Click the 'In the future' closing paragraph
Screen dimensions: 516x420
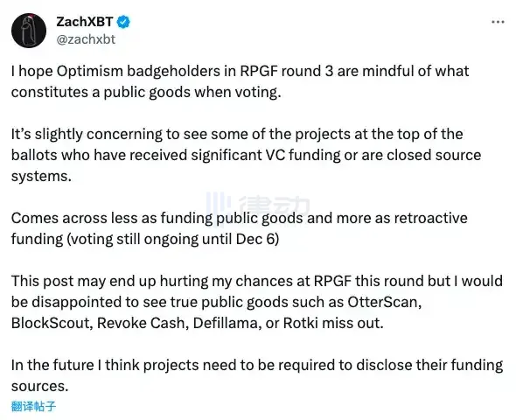point(257,375)
